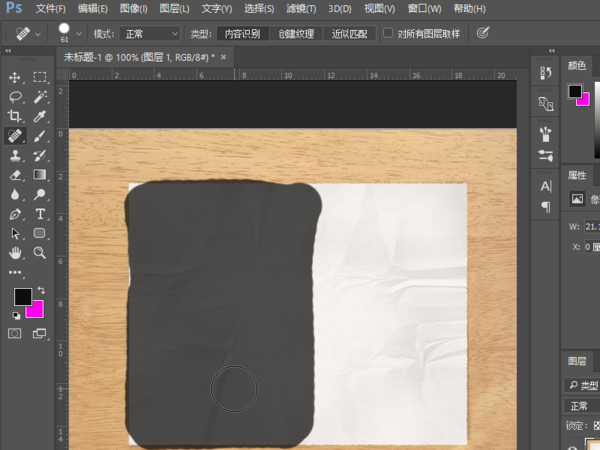This screenshot has width=600, height=450.
Task: Open the Edit Toolbar three-dots menu
Action: [x=15, y=272]
